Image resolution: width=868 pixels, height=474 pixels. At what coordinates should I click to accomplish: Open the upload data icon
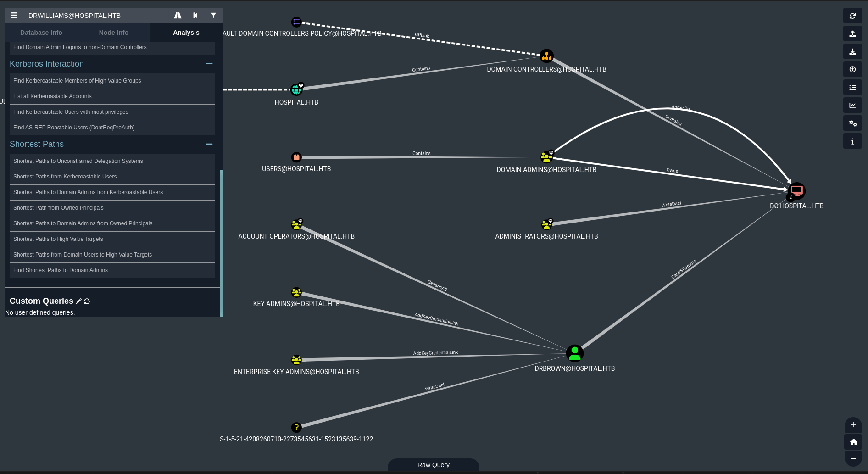coord(852,70)
